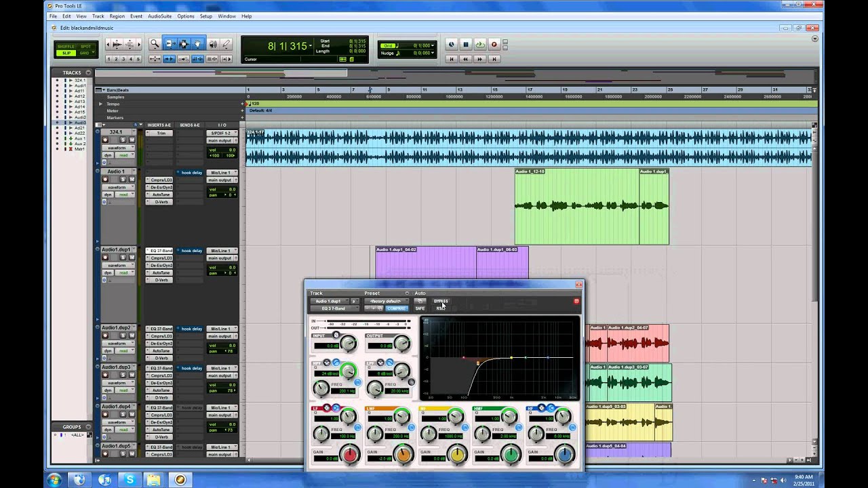
Task: Click the Record transport button
Action: 494,44
